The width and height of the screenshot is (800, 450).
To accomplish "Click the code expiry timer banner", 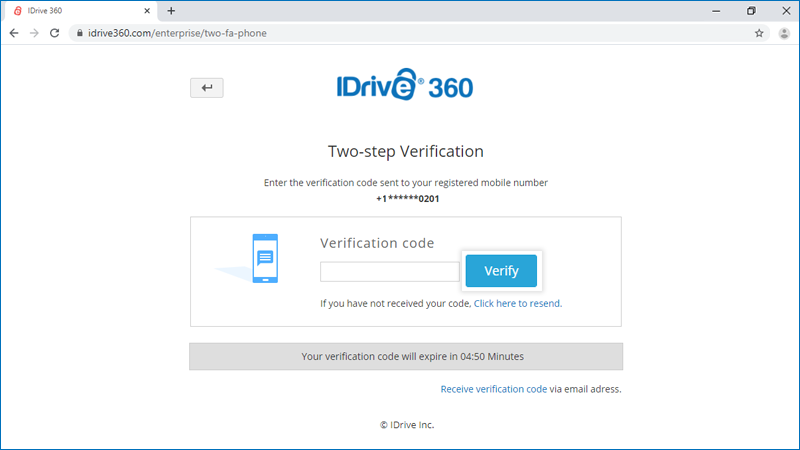I will click(x=406, y=356).
